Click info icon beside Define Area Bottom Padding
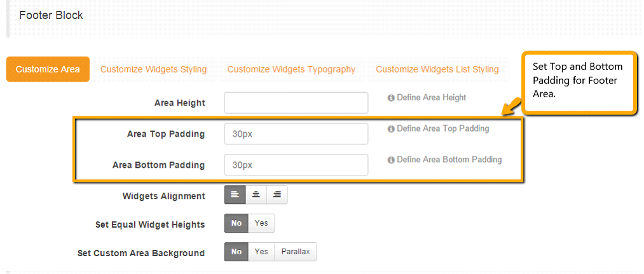644x274 pixels. pos(391,160)
